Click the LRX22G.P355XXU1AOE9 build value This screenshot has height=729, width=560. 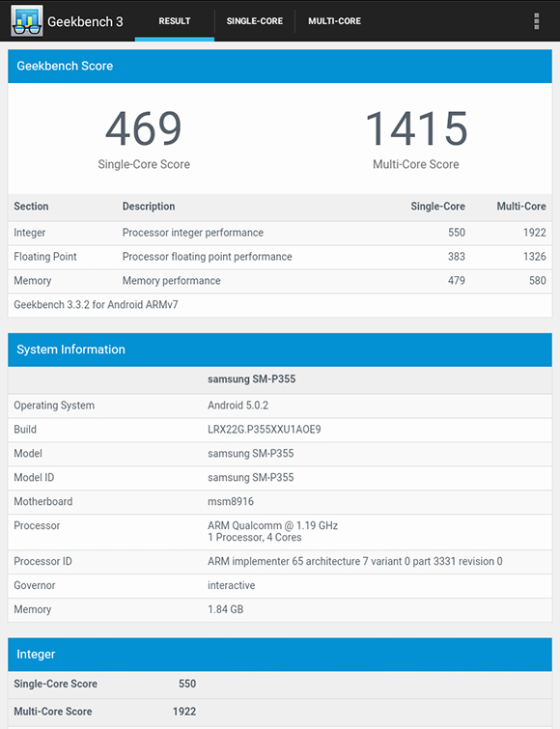[x=264, y=429]
